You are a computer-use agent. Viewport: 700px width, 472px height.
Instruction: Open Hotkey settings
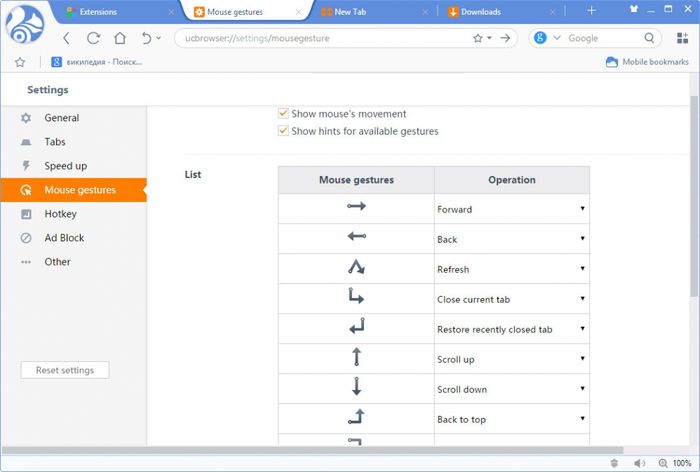click(74, 214)
